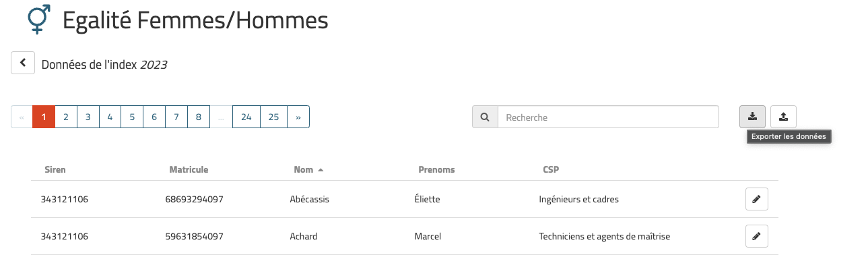Select current page 1 in pagination

44,117
